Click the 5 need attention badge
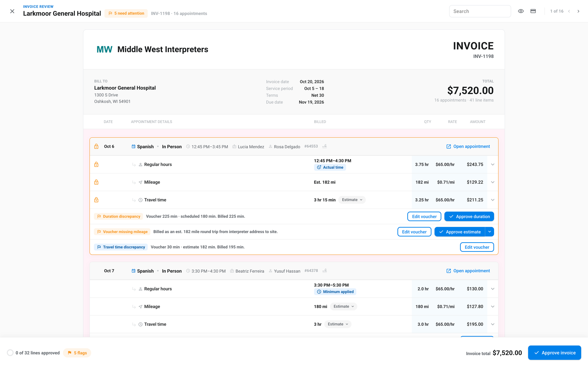 [x=126, y=13]
